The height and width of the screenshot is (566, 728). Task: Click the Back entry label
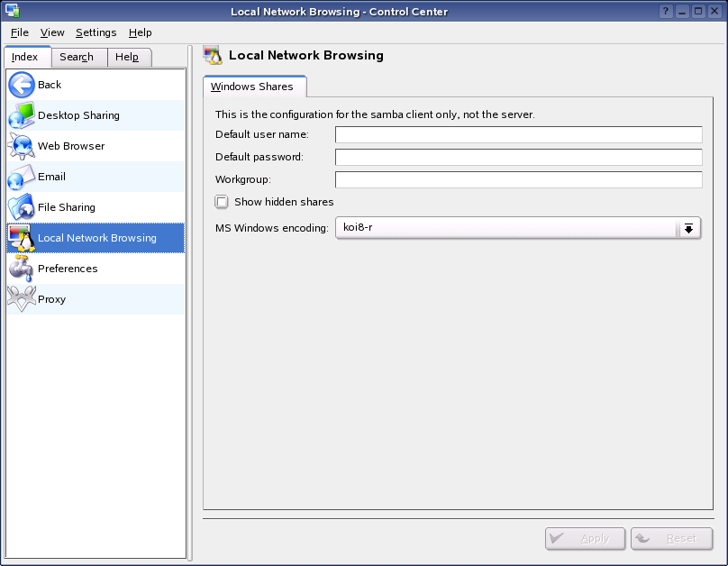(50, 85)
